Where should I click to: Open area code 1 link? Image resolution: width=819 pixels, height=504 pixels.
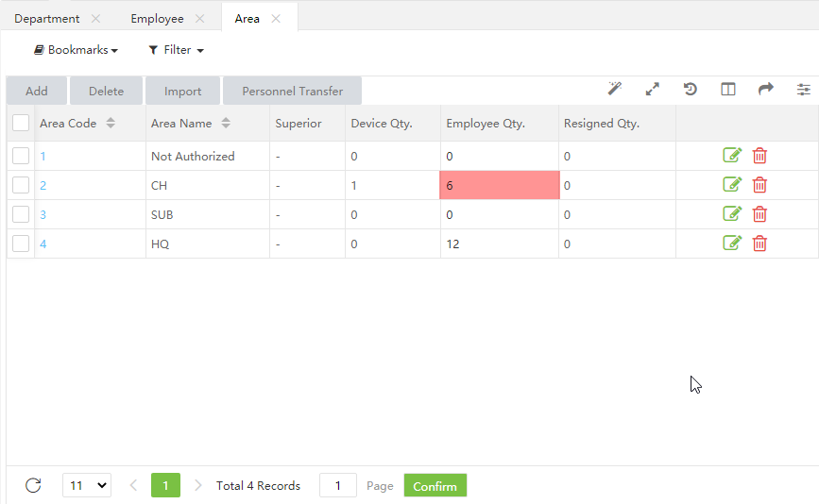(x=43, y=156)
